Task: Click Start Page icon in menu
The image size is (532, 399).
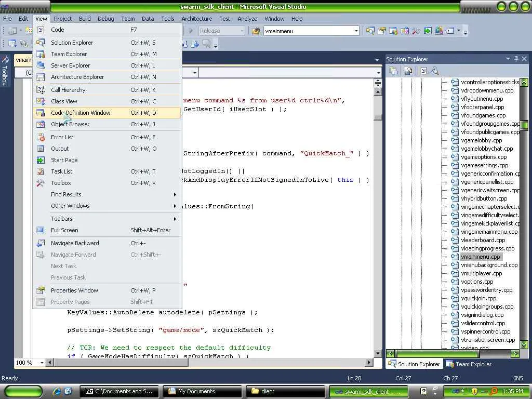Action: [x=41, y=160]
